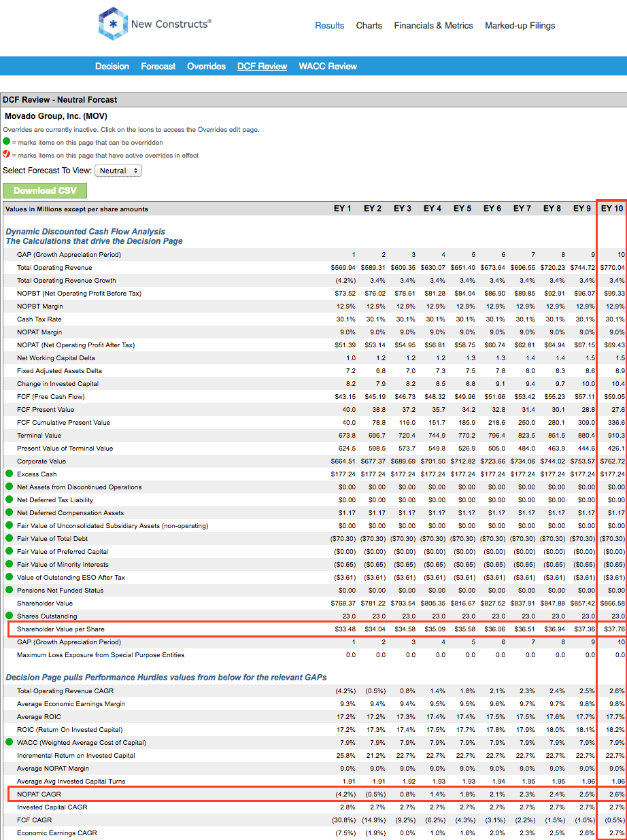This screenshot has width=627, height=840.
Task: Click the green legend dot for overridable items
Action: coord(7,142)
